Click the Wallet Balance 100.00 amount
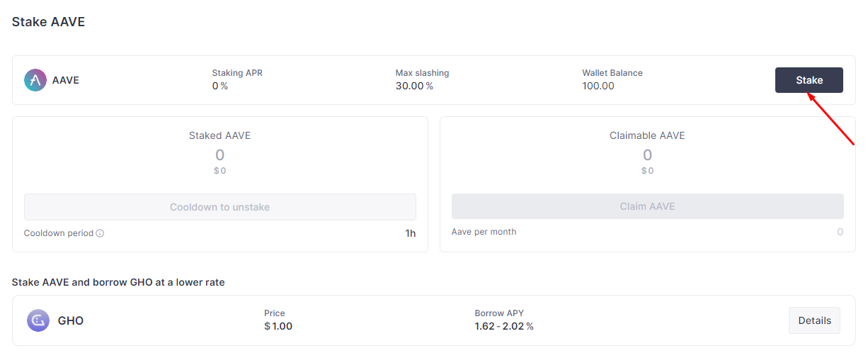 pyautogui.click(x=598, y=86)
